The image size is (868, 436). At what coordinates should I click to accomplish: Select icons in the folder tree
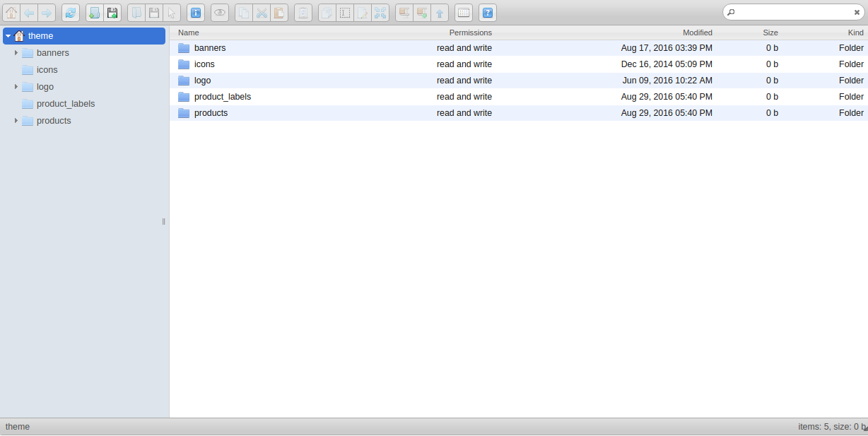(47, 70)
